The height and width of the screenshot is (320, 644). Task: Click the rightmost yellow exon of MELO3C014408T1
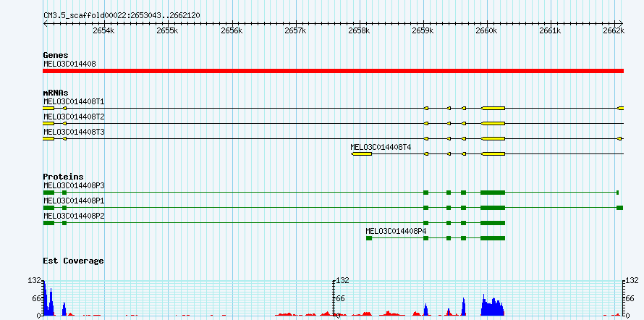click(621, 108)
